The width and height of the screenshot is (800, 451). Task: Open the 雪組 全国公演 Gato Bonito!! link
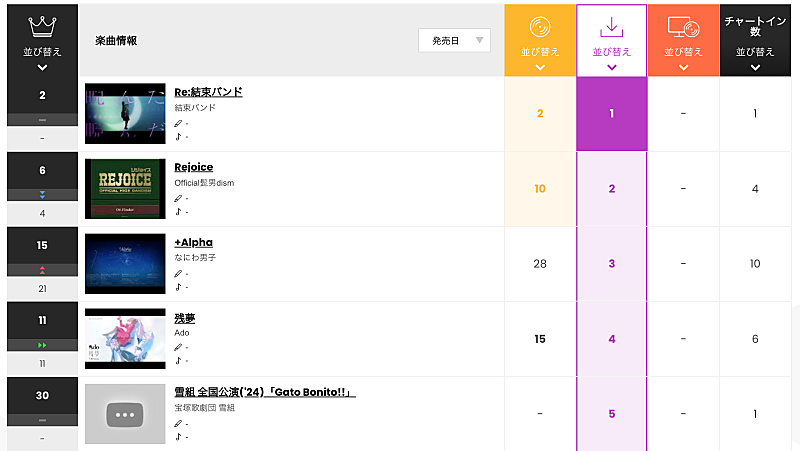pos(265,392)
